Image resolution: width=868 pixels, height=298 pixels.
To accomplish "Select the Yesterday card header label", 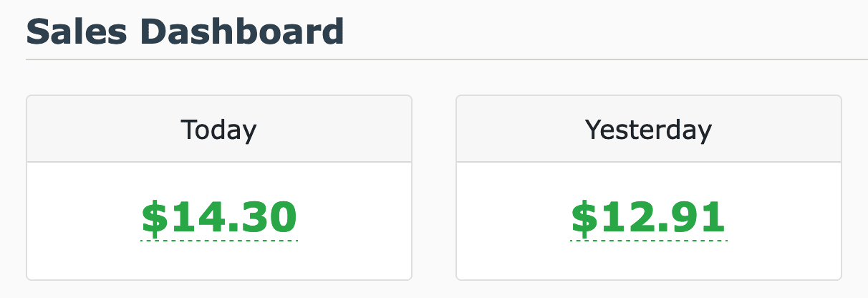I will 648,130.
